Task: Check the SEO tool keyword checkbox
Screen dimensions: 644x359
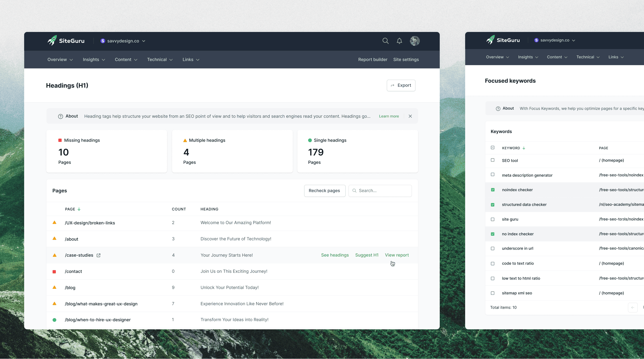Action: [x=493, y=160]
